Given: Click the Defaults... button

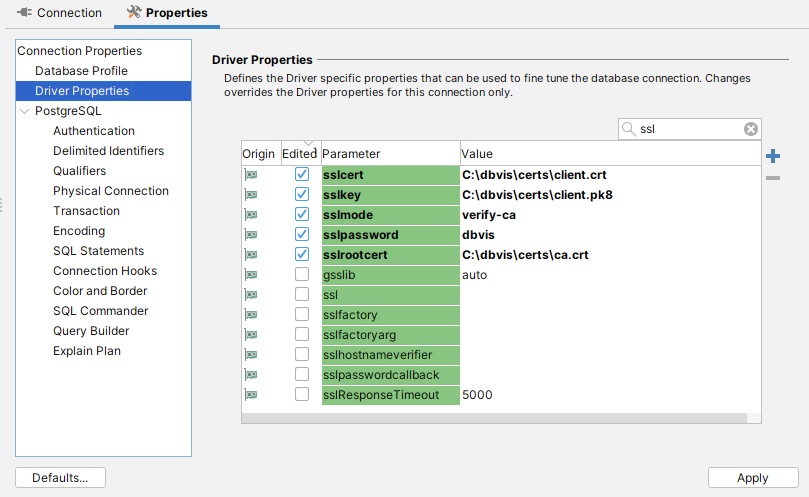Looking at the screenshot, I should coord(60,478).
